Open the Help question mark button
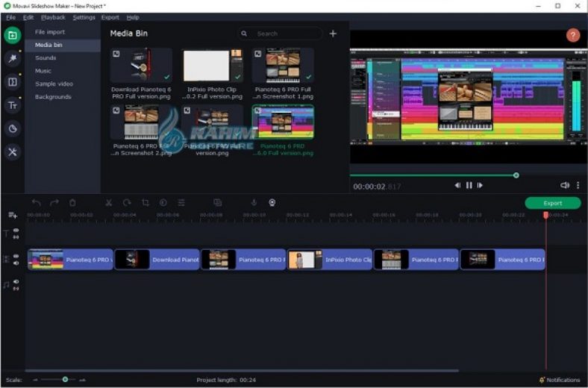The width and height of the screenshot is (588, 388). click(572, 36)
